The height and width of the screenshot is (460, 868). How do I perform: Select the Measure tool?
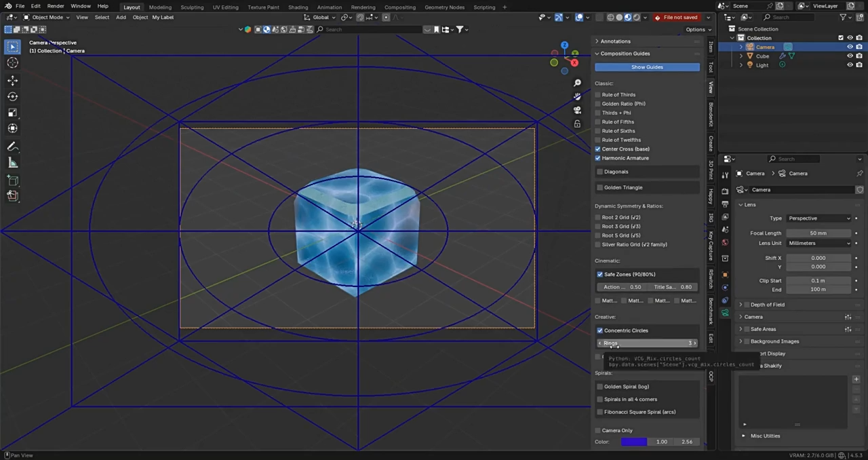pos(12,162)
